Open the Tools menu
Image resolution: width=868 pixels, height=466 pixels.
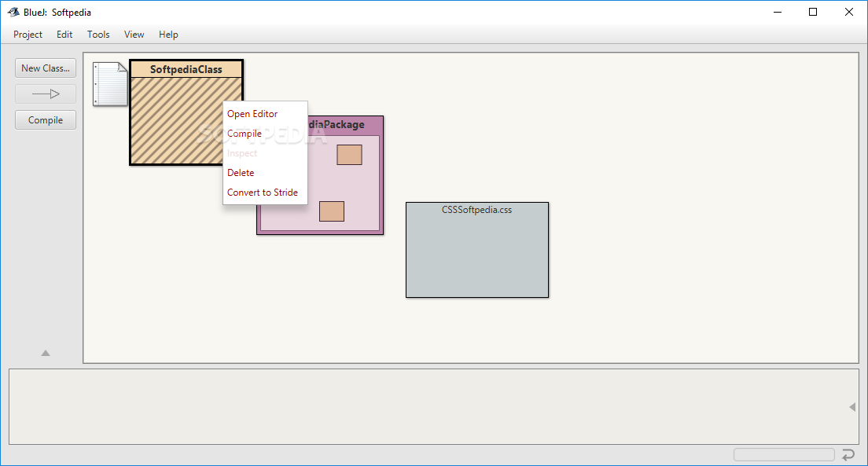(x=98, y=35)
